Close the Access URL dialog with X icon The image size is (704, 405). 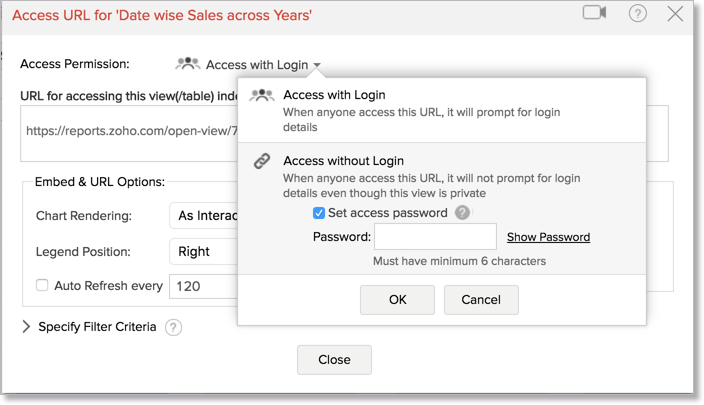675,14
